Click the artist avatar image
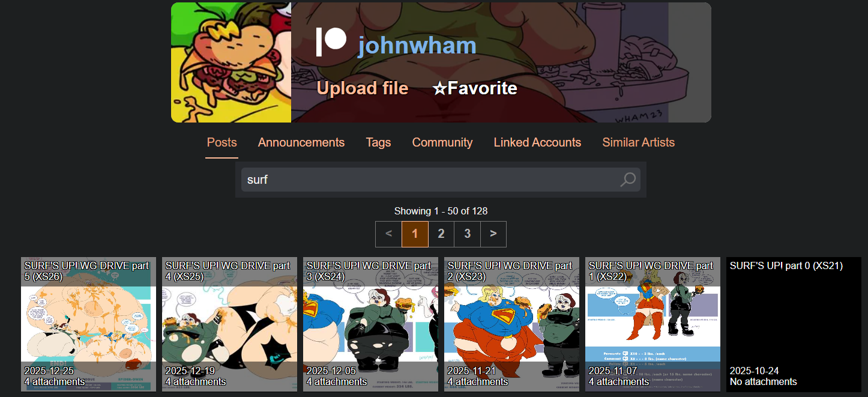The image size is (868, 397). [231, 62]
